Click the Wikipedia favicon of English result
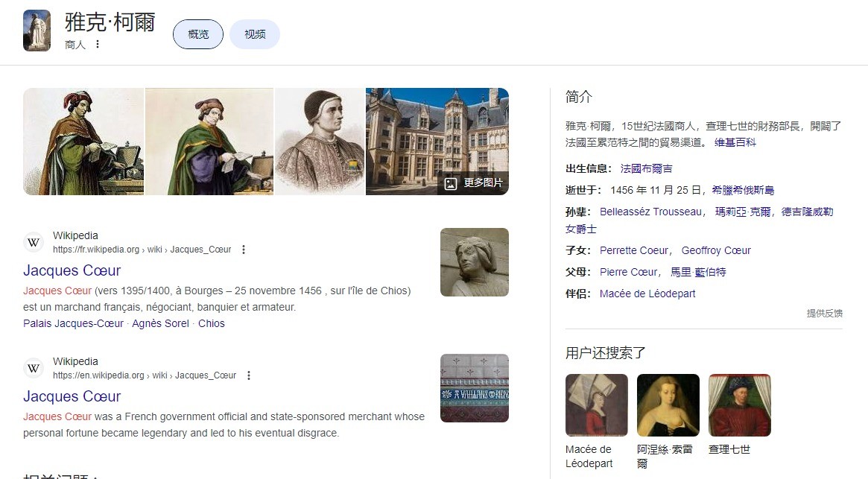The height and width of the screenshot is (479, 868). pos(34,368)
